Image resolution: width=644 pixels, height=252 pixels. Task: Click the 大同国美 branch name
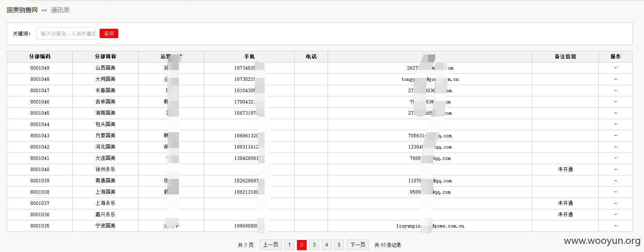(105, 79)
